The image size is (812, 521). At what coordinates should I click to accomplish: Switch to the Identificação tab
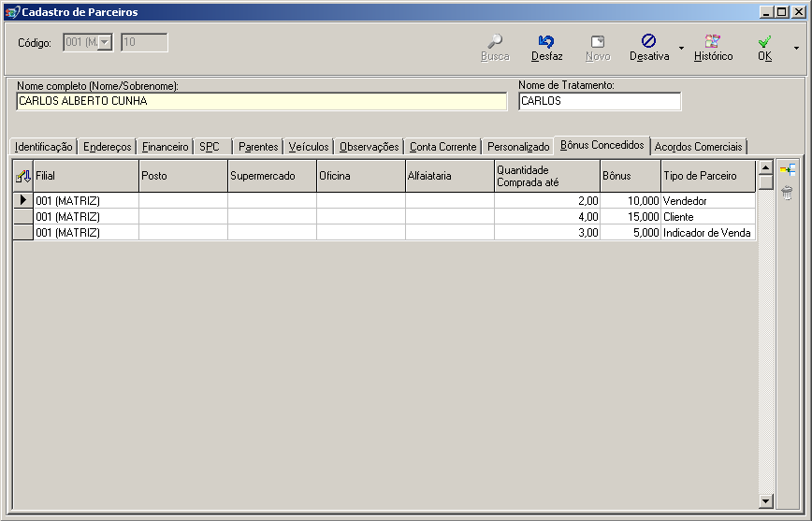[44, 147]
